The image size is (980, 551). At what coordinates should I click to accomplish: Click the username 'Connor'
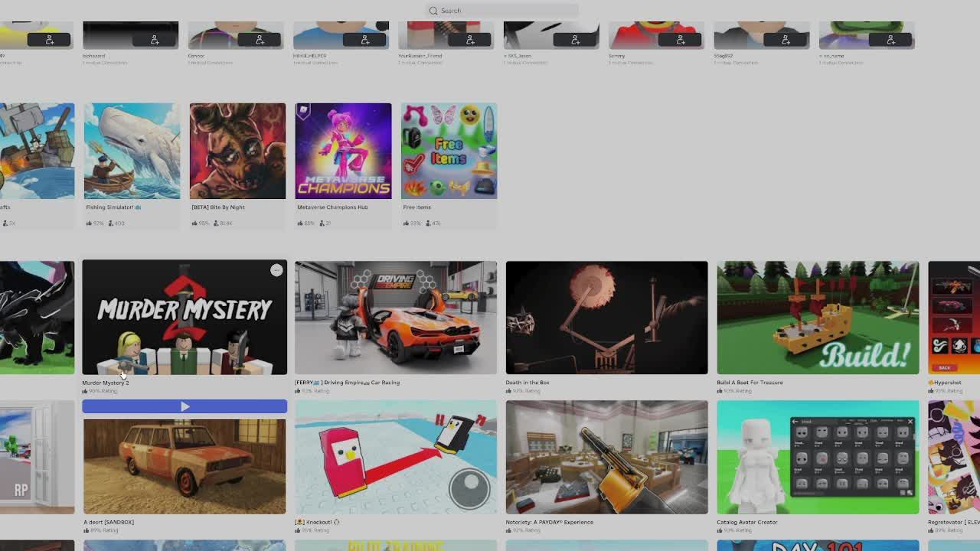tap(196, 56)
